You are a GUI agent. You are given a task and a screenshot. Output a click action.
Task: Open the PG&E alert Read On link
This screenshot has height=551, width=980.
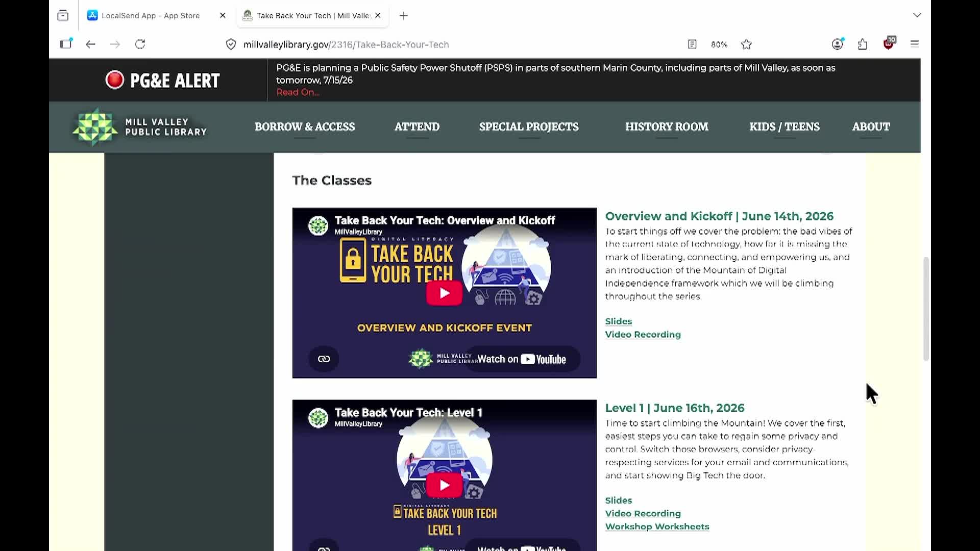298,92
